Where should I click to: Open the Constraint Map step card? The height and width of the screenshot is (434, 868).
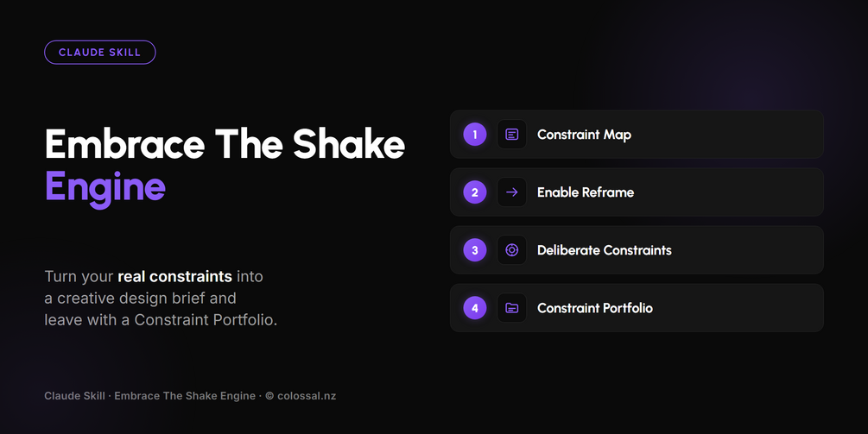coord(637,135)
